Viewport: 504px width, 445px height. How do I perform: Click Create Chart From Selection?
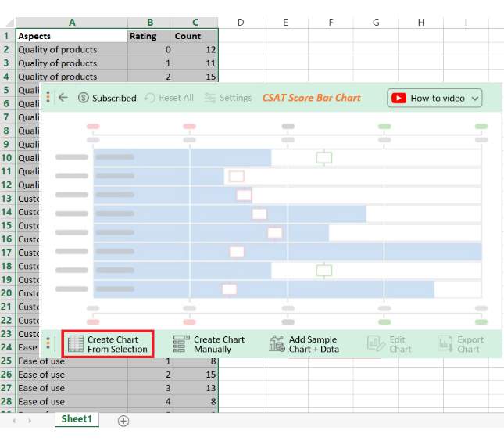pos(108,344)
